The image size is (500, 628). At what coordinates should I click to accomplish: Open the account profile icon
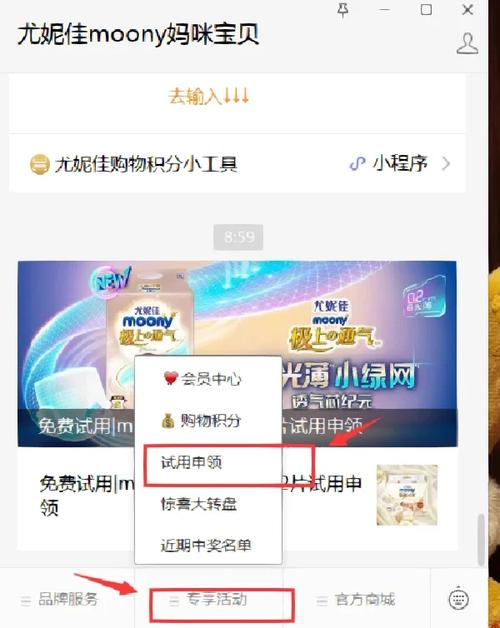[468, 44]
